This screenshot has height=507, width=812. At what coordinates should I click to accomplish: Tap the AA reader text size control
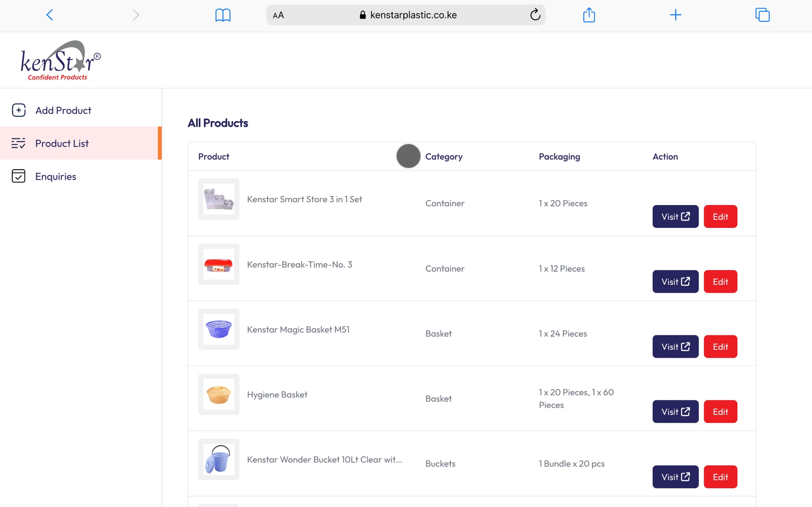point(278,15)
